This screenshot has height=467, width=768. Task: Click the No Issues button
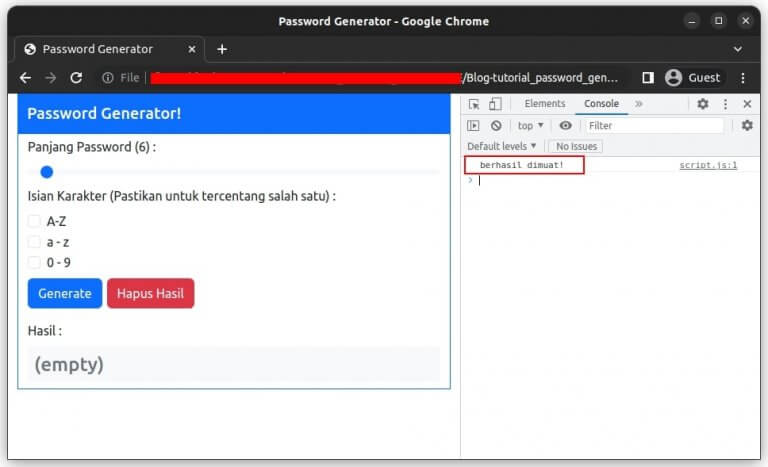point(576,146)
